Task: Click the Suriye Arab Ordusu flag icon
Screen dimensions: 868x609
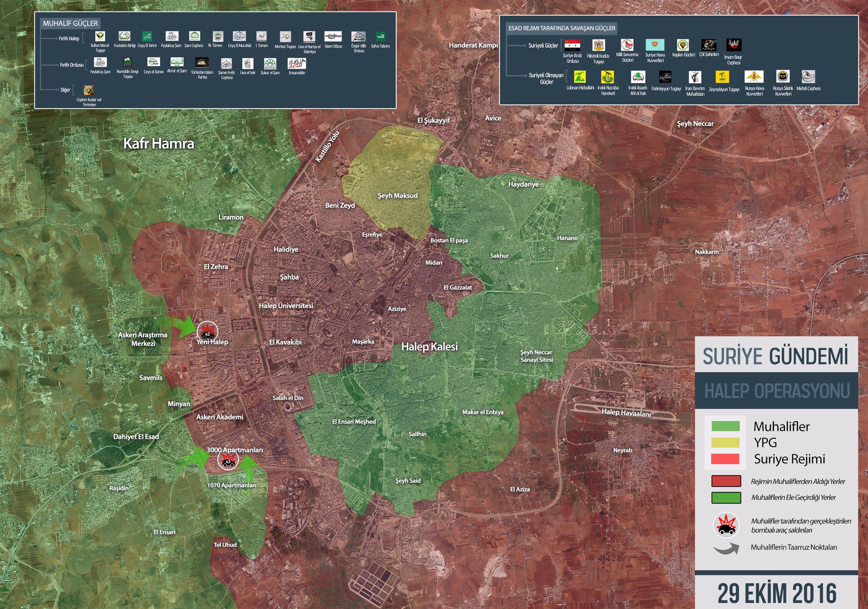Action: point(572,45)
